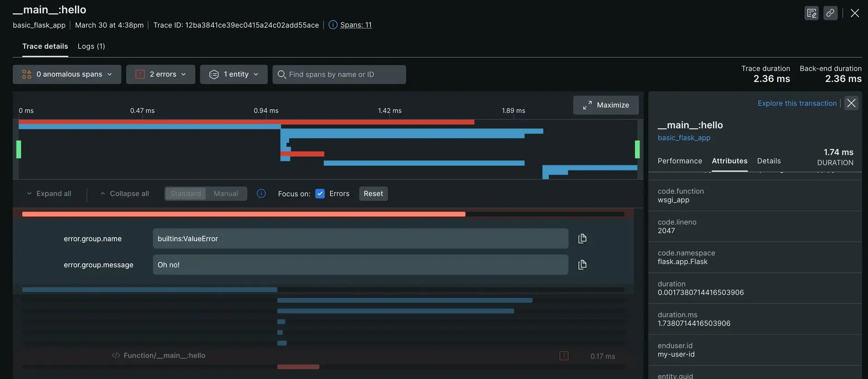Open the 1 entity dropdown
Viewport: 868px width, 379px height.
click(x=234, y=74)
